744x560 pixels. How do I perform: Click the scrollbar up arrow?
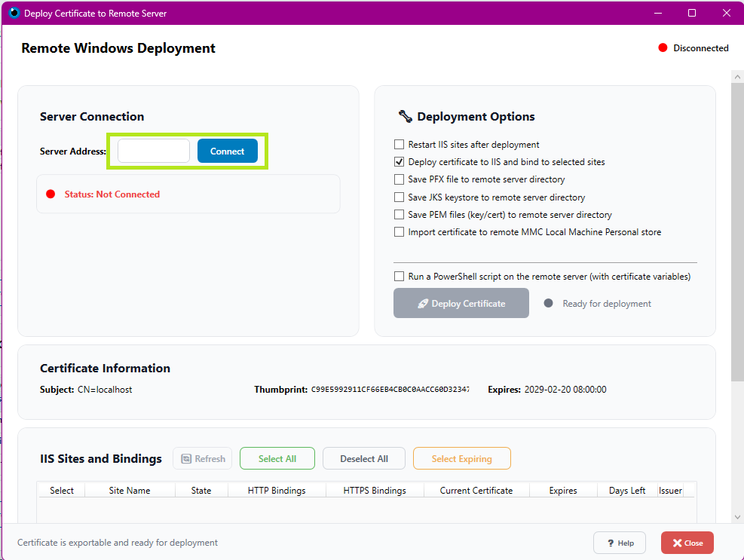[x=737, y=76]
